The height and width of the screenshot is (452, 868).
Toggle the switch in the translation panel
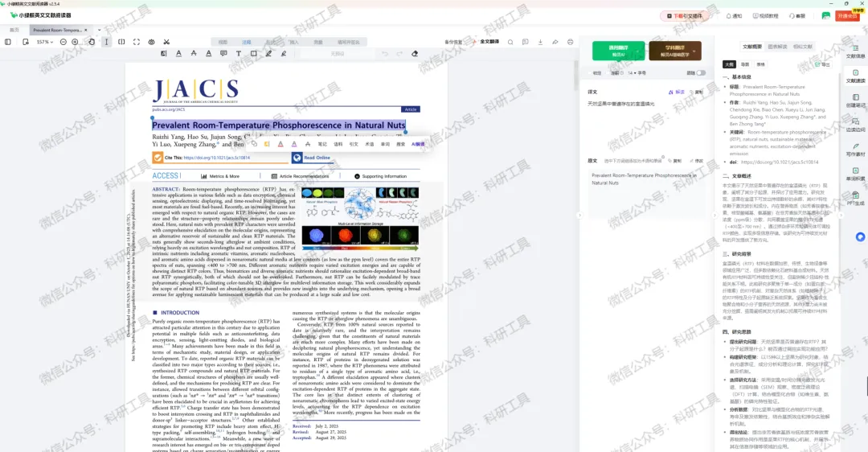[701, 72]
